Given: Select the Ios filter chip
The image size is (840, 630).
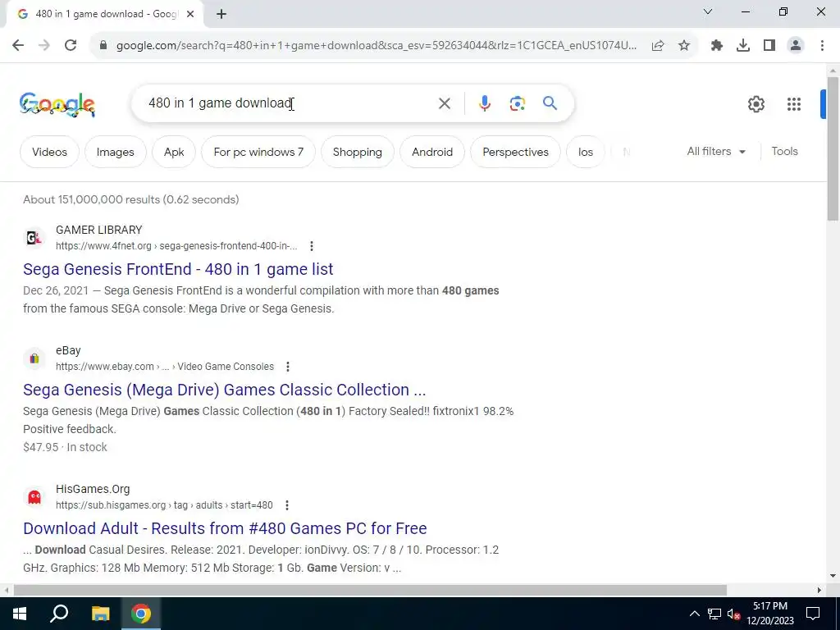Looking at the screenshot, I should pos(586,152).
